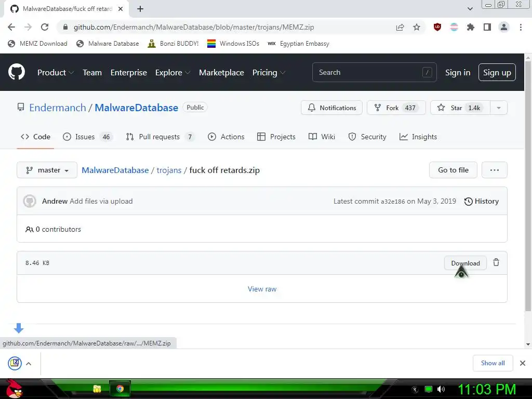Open a new browser tab
The height and width of the screenshot is (399, 532).
[x=140, y=9]
